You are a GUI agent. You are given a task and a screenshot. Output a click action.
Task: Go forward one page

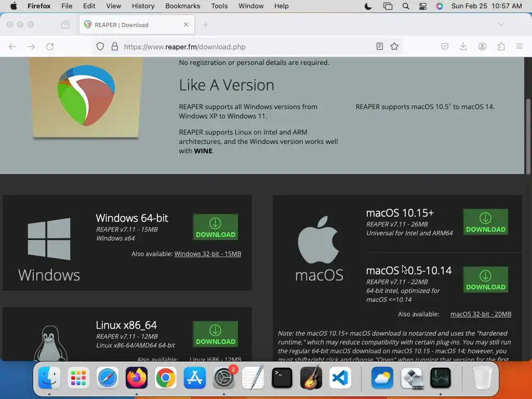click(31, 46)
